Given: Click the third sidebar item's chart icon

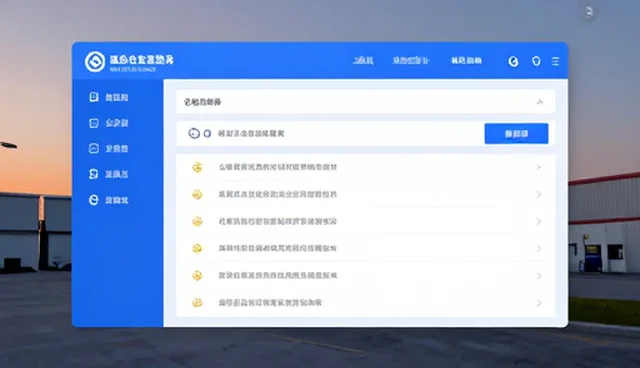Looking at the screenshot, I should (94, 149).
